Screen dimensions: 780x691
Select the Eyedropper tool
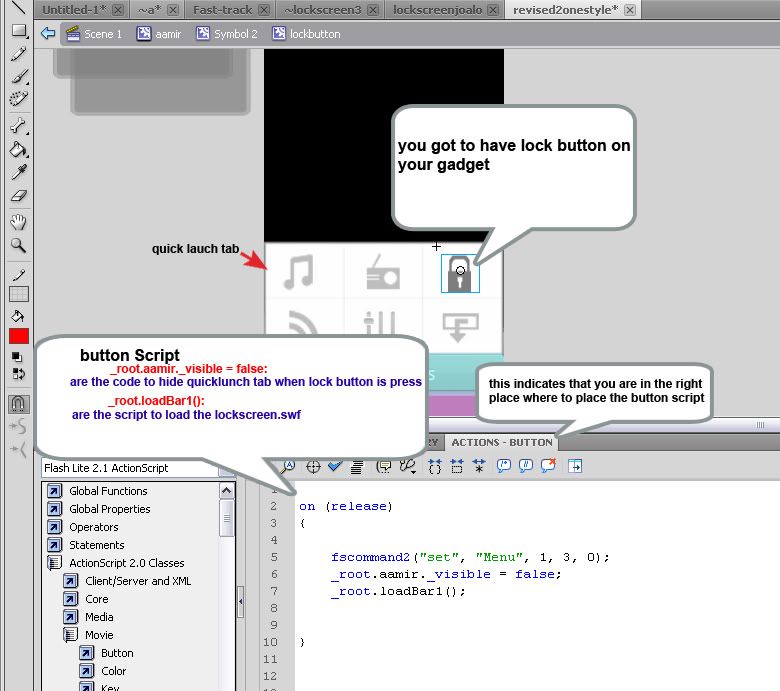(x=19, y=172)
